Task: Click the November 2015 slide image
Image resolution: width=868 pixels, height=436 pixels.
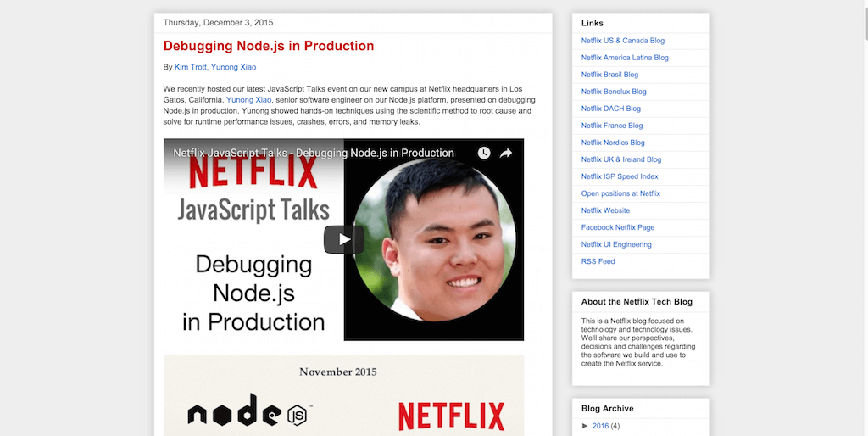Action: point(344,395)
